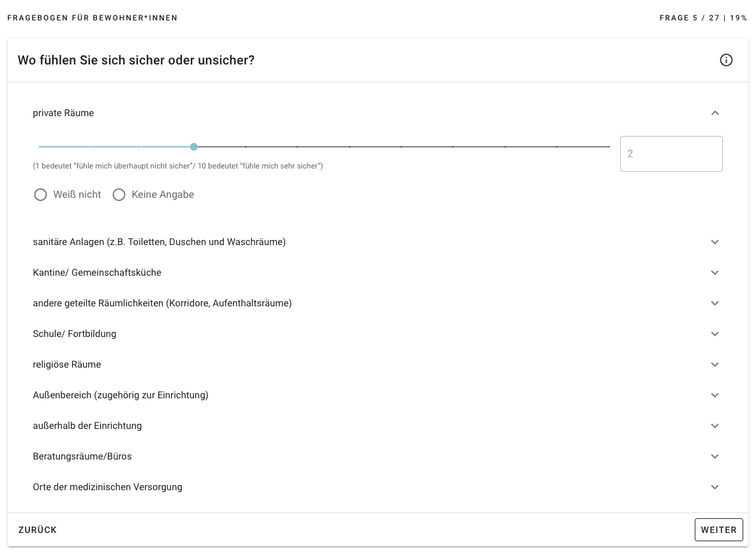Expand Außenbereich section chevron
This screenshot has height=554, width=756.
pyautogui.click(x=715, y=395)
